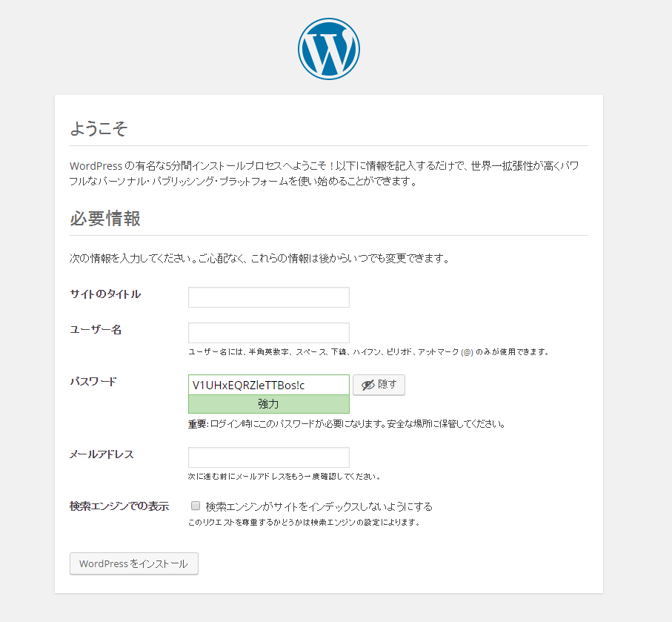
Task: Click the username allowed-characters hint text
Action: [368, 352]
